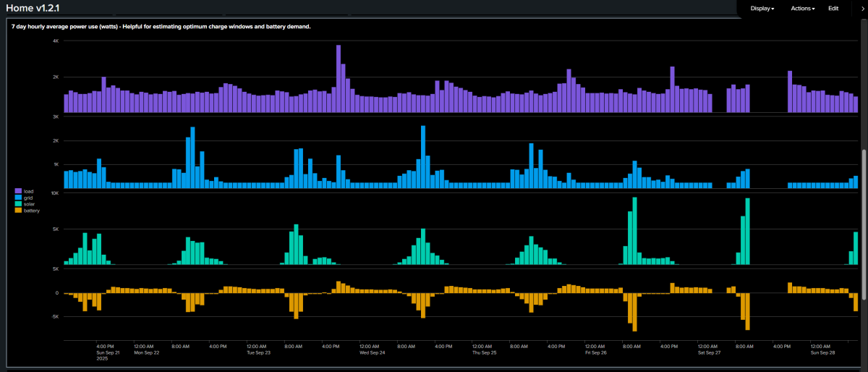This screenshot has width=868, height=372.
Task: Select the tallest blue grid bar on Mon Sep 22
Action: point(193,158)
